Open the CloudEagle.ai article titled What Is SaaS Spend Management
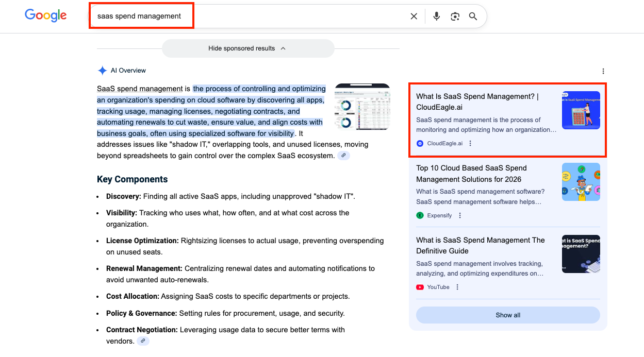Image resolution: width=644 pixels, height=357 pixels. click(476, 101)
